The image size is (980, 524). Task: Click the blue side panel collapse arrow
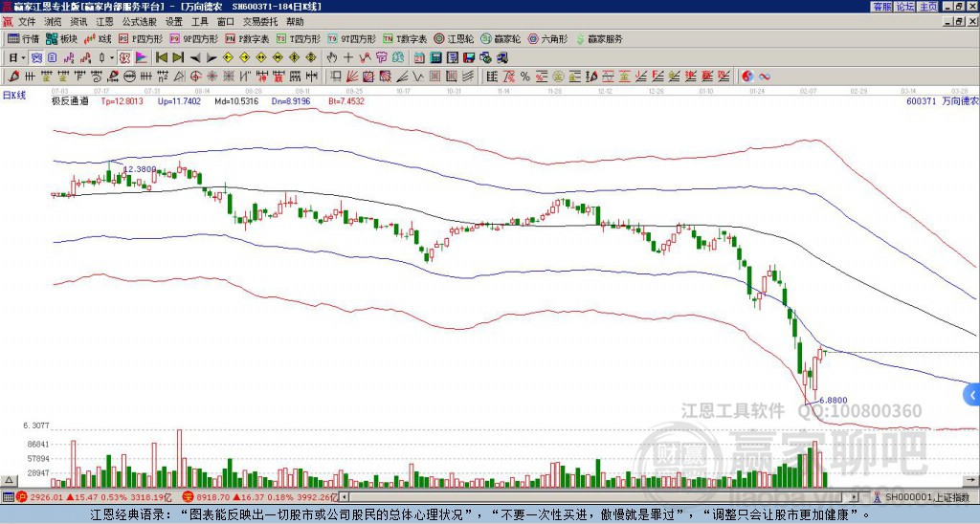click(972, 395)
